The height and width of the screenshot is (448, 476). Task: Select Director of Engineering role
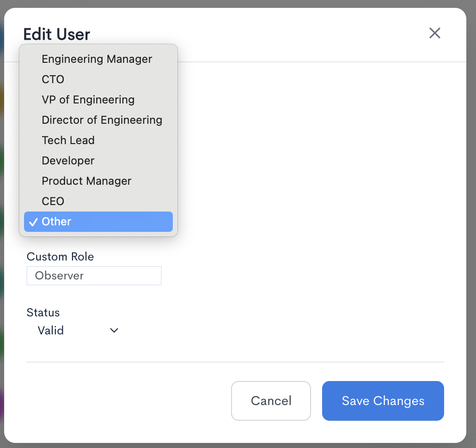click(98, 120)
